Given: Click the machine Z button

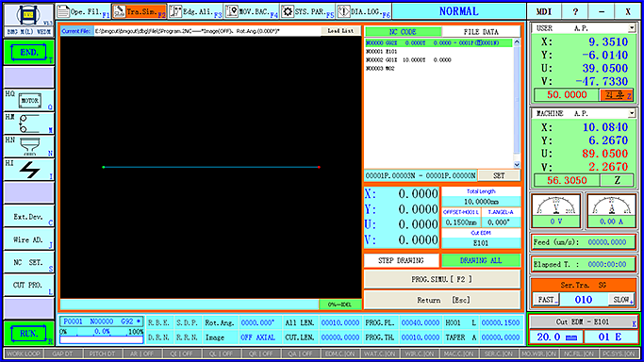Looking at the screenshot, I should click(618, 180).
